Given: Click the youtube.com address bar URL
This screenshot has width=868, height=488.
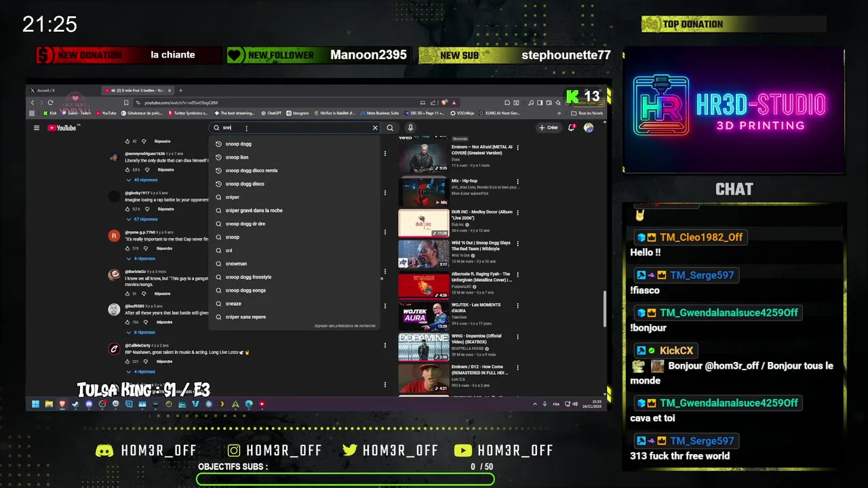Looking at the screenshot, I should 181,102.
